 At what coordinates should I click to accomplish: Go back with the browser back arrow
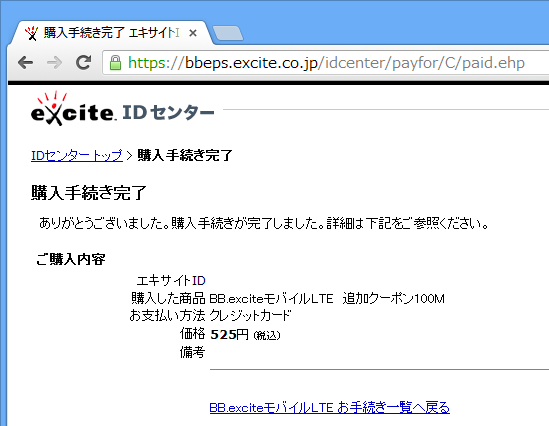coord(26,63)
